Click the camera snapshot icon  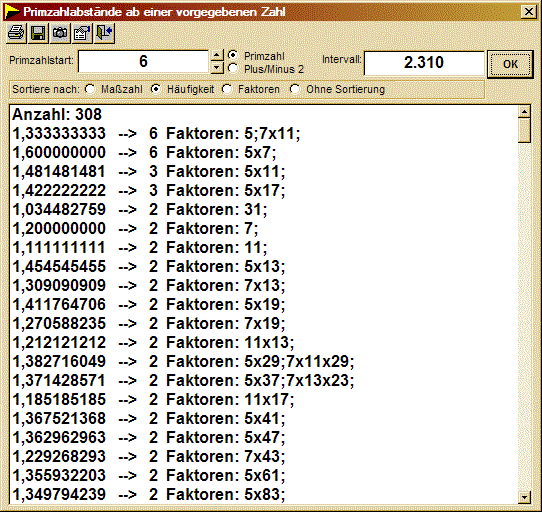(x=60, y=33)
